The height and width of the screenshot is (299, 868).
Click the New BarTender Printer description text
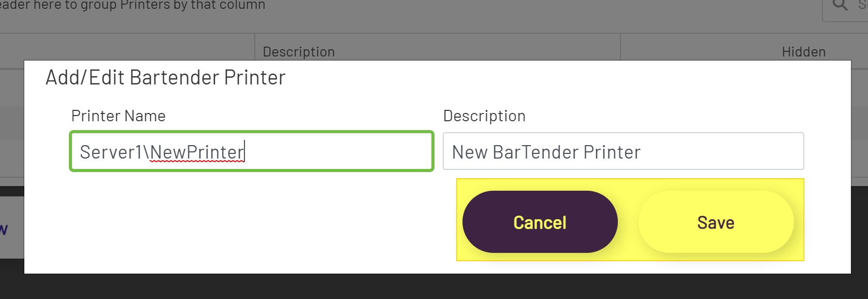pyautogui.click(x=546, y=152)
